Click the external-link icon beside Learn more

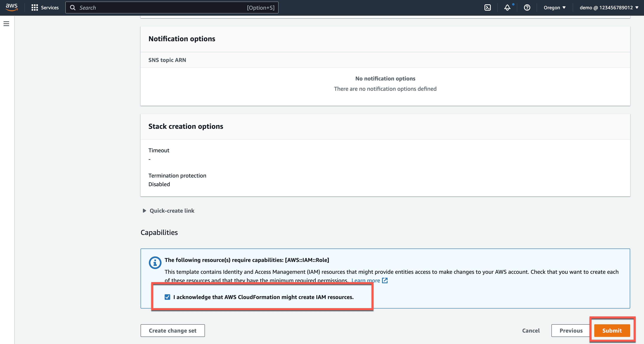pos(385,280)
